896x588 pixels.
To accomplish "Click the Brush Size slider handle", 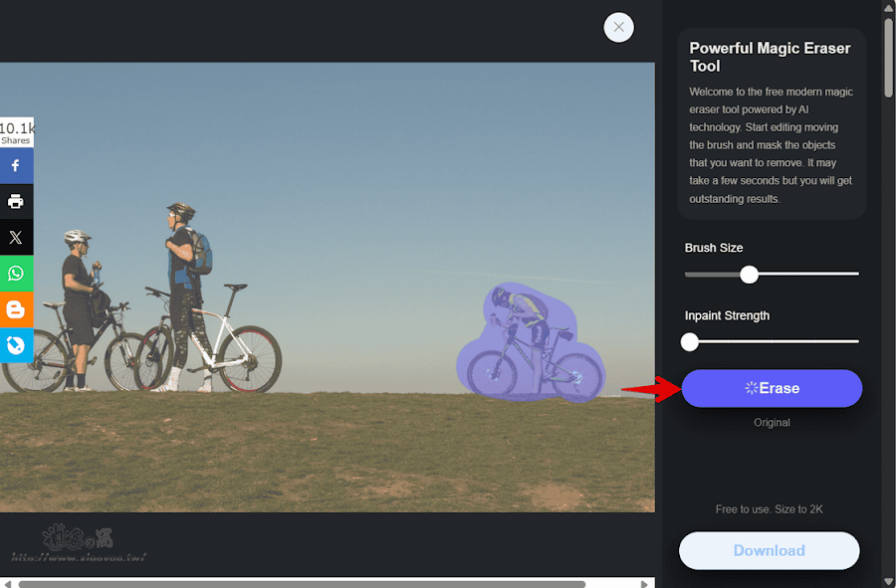I will click(x=749, y=275).
